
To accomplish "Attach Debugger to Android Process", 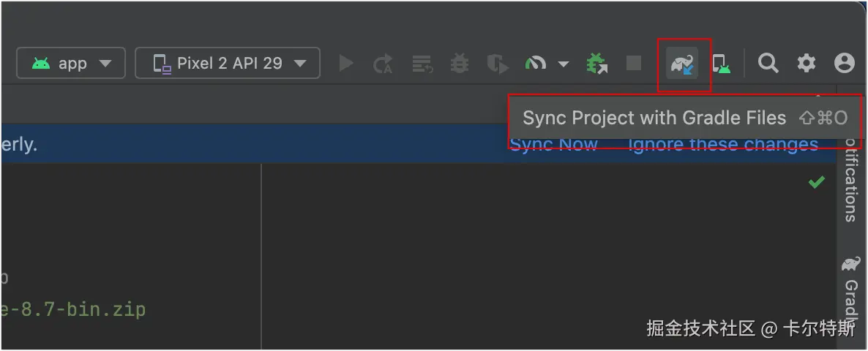I will coord(597,64).
